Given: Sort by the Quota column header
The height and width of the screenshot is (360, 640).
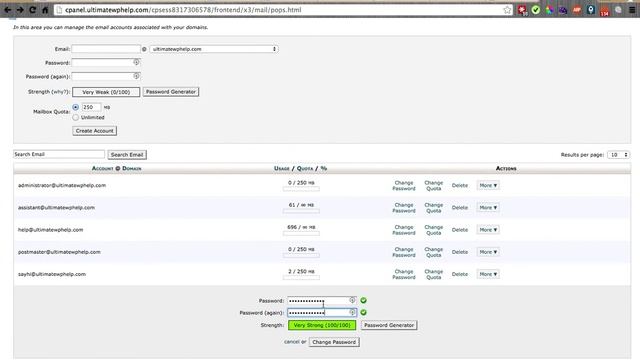Looking at the screenshot, I should tap(305, 168).
